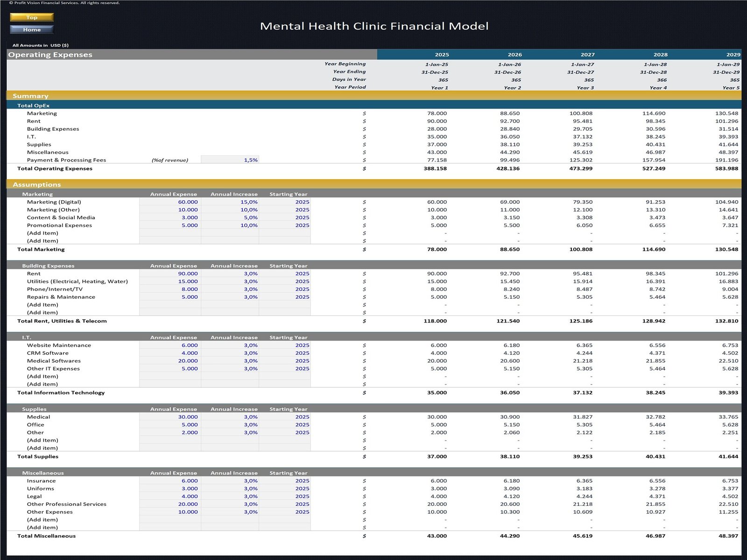Click Medical Softwares annual expense 20.000 cell
The image size is (747, 560).
click(170, 361)
